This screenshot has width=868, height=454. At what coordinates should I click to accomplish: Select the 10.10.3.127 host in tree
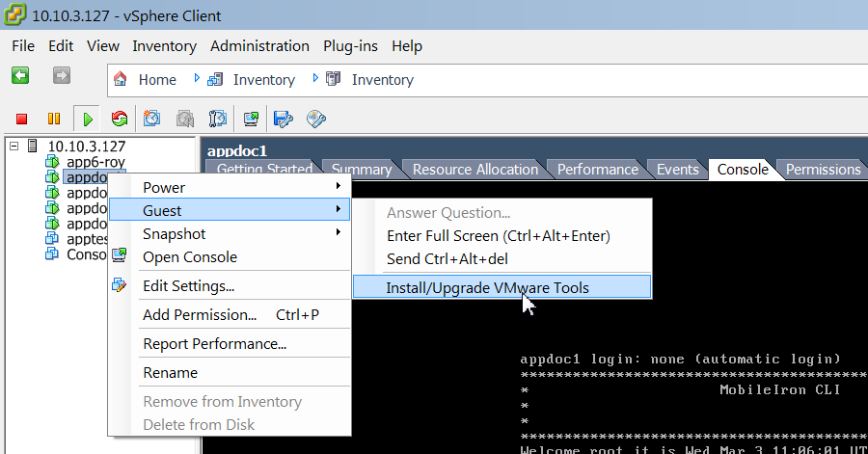87,146
